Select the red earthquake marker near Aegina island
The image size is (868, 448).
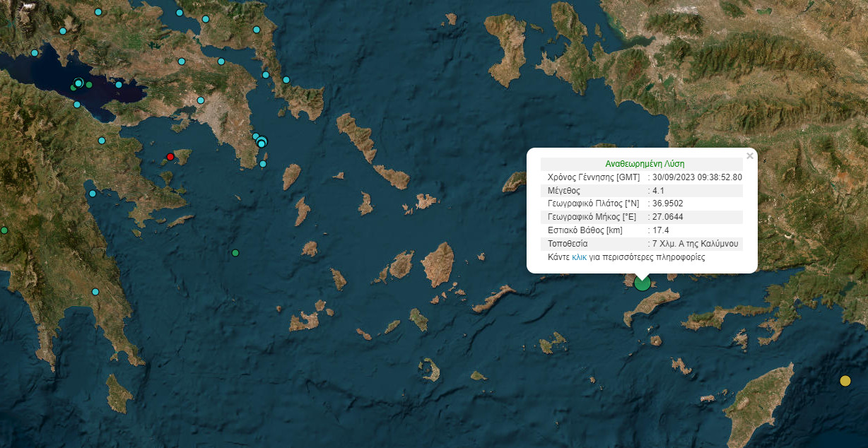coord(170,156)
